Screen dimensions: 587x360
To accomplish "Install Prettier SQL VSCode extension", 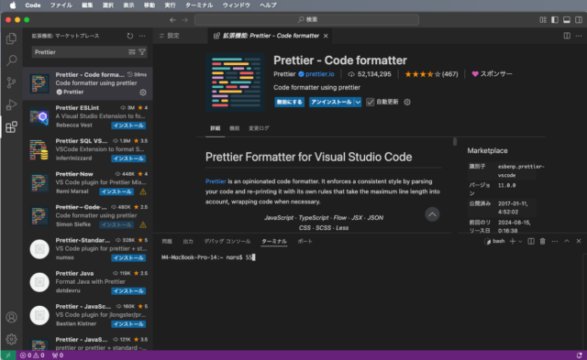I will coord(128,159).
